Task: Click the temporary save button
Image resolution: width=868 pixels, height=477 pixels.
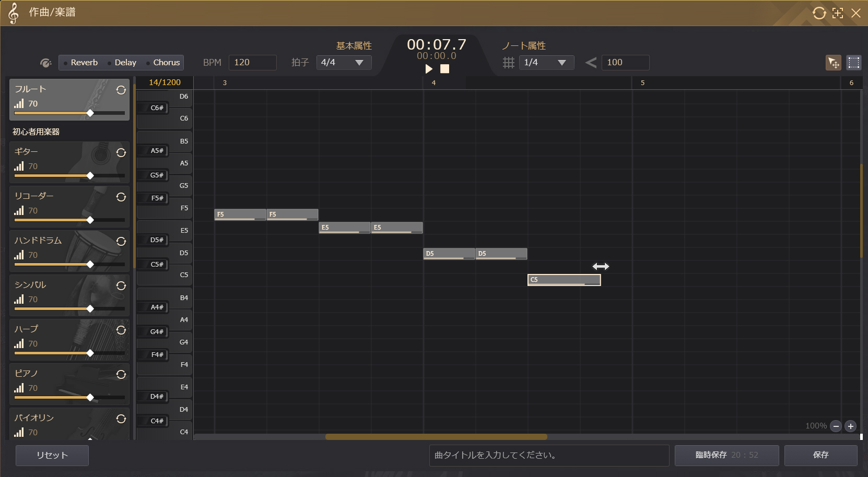Action: 726,455
